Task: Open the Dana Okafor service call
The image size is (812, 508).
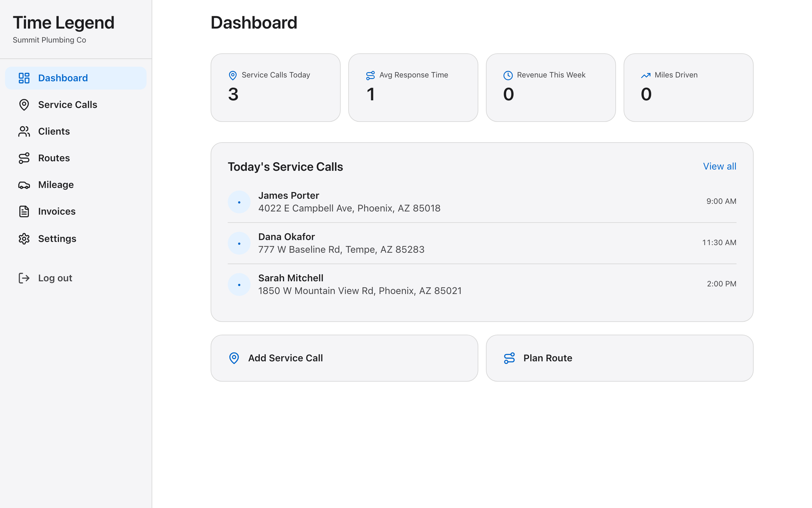Action: pos(482,243)
